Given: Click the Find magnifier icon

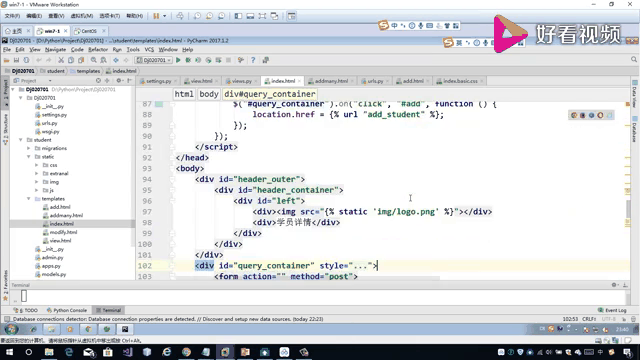Looking at the screenshot, I should pyautogui.click(x=94, y=60).
